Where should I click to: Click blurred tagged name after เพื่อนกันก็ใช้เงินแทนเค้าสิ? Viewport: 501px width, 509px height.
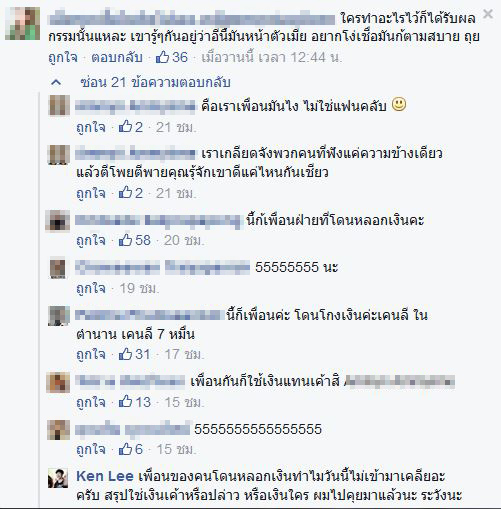[399, 381]
